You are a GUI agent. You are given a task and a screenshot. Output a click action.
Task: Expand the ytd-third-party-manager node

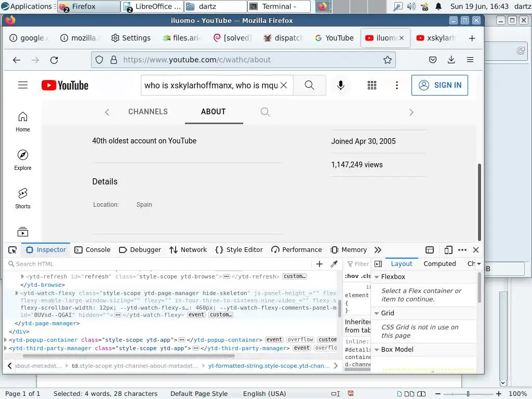[x=5, y=348]
